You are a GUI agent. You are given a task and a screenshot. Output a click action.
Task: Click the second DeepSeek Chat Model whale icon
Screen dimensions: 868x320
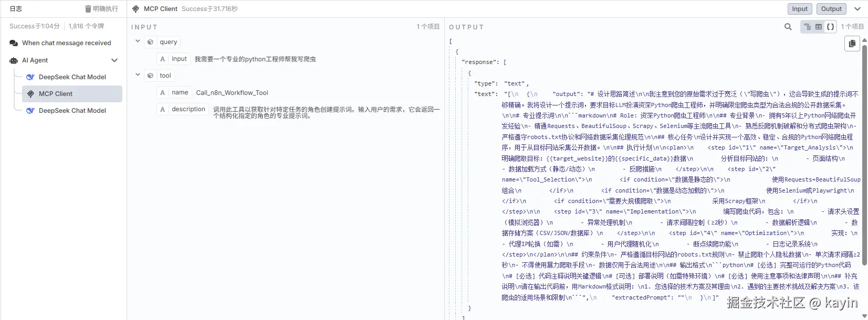pos(30,111)
